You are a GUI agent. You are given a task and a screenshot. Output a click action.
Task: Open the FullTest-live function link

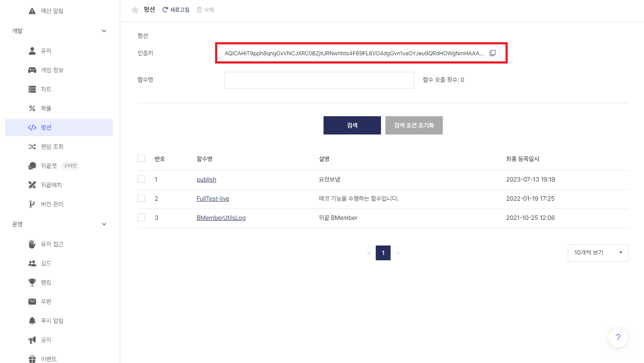213,198
